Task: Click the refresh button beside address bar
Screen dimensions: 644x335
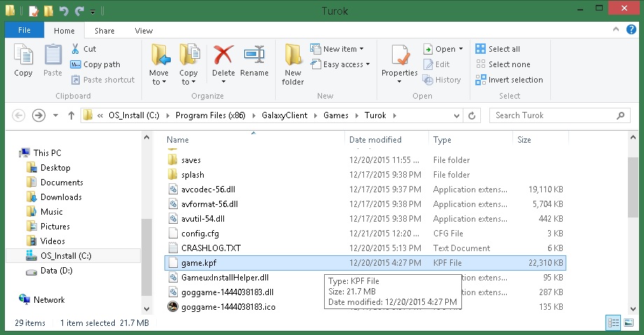Action: pyautogui.click(x=472, y=115)
